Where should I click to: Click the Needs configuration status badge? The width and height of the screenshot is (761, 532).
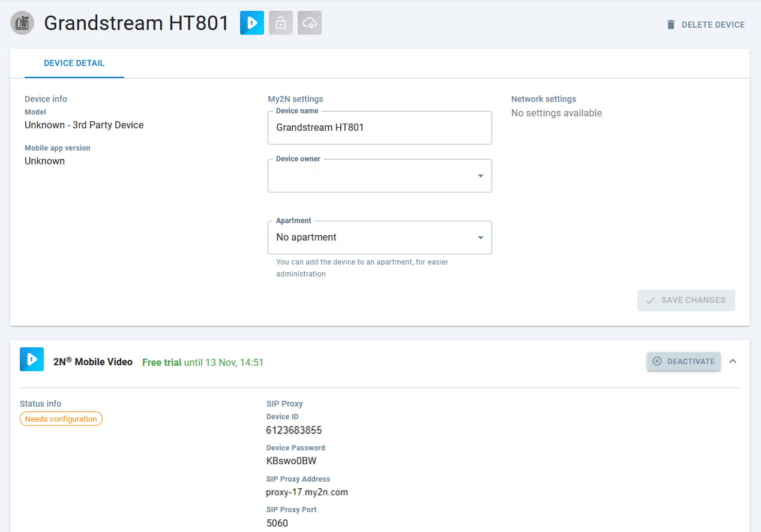(61, 419)
